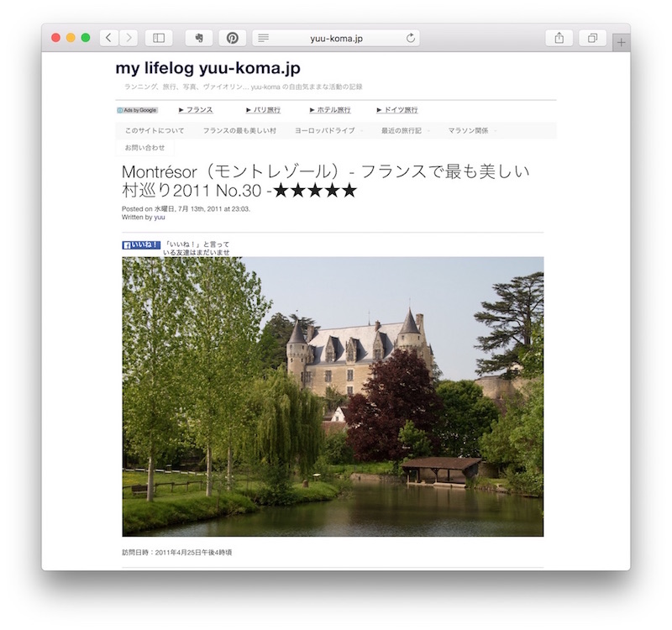Reload the yuu-koma.jp page
Viewport: 672px width, 630px height.
[411, 38]
